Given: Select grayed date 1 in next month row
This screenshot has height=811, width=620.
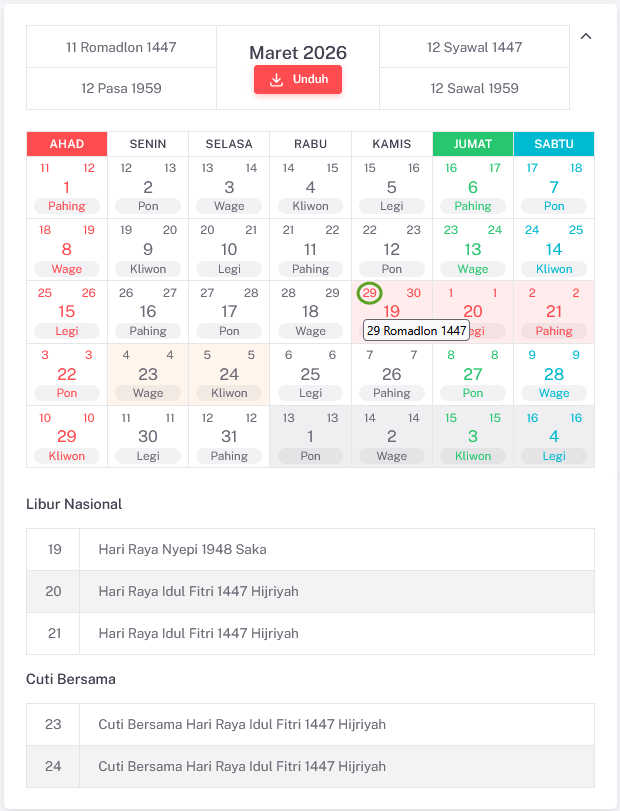Looking at the screenshot, I should [310, 435].
